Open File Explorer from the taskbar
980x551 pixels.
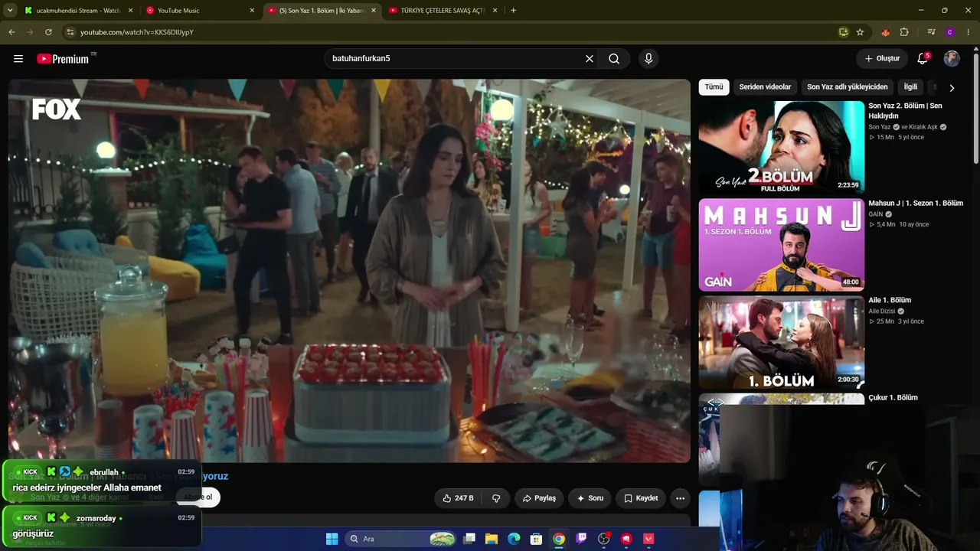pyautogui.click(x=492, y=539)
